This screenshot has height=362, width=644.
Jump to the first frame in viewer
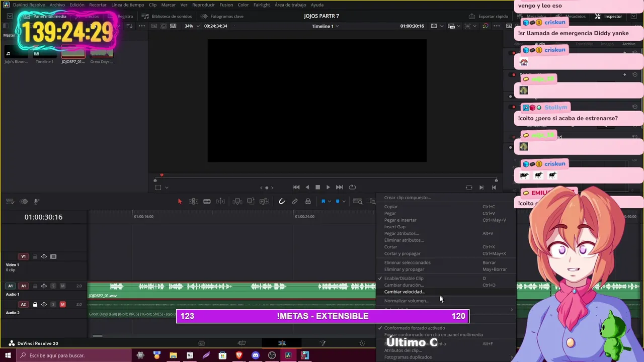click(x=296, y=187)
